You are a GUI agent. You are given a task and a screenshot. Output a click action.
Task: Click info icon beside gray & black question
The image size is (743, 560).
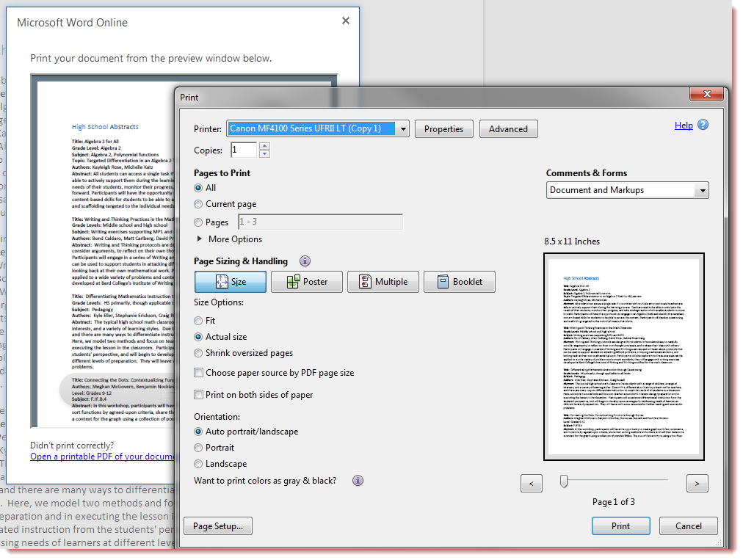pos(358,481)
